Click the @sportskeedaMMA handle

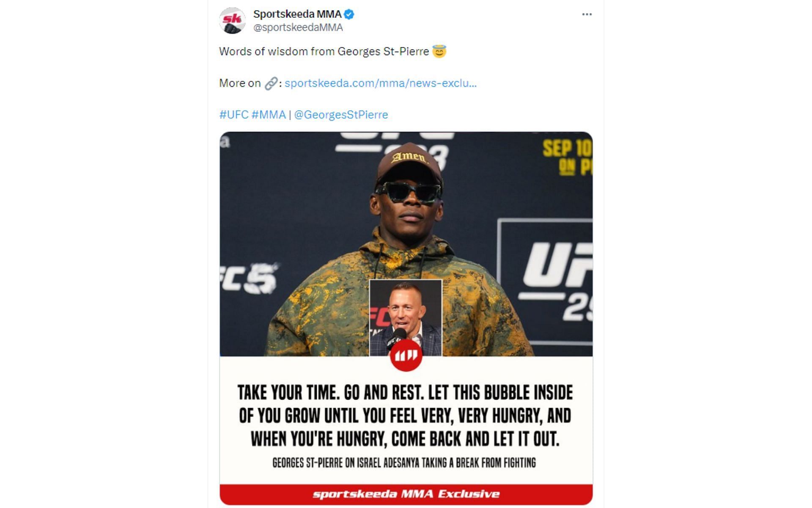click(298, 28)
